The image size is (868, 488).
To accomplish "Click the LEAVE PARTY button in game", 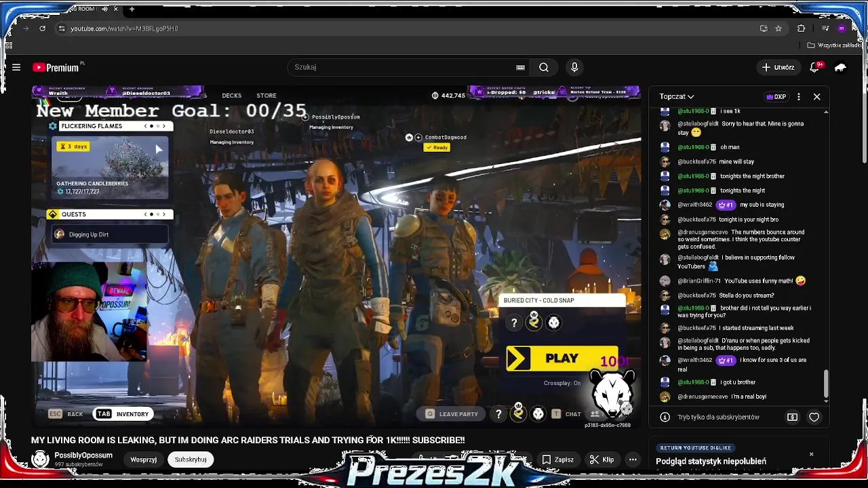I will [452, 413].
